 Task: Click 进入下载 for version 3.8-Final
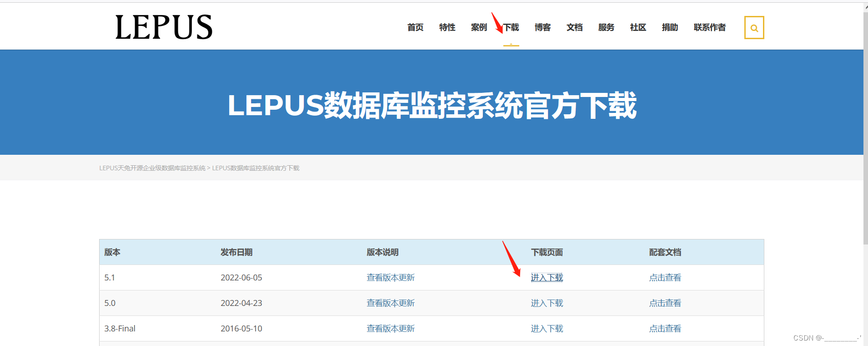pos(547,329)
